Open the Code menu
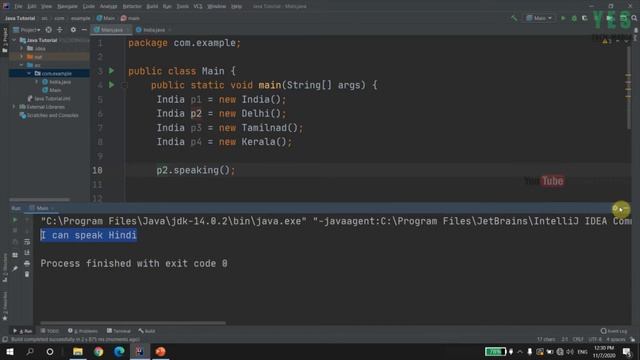Screen dimensions: 640x360 point(89,6)
